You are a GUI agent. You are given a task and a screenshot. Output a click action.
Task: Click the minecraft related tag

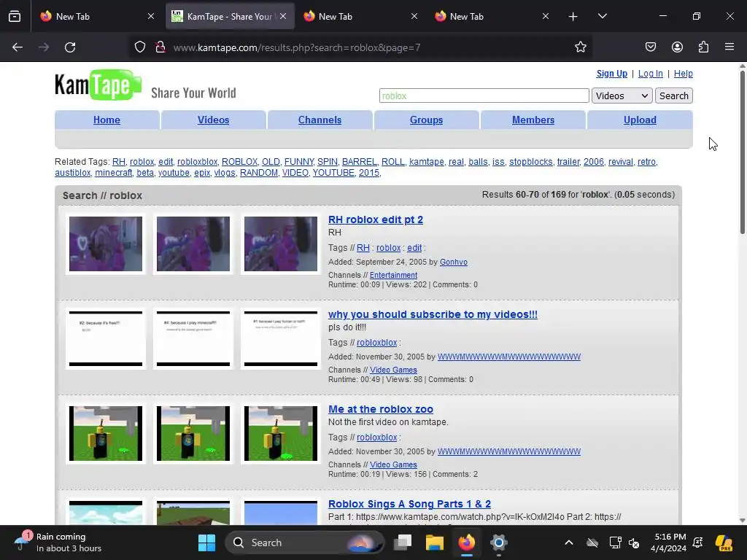coord(113,173)
